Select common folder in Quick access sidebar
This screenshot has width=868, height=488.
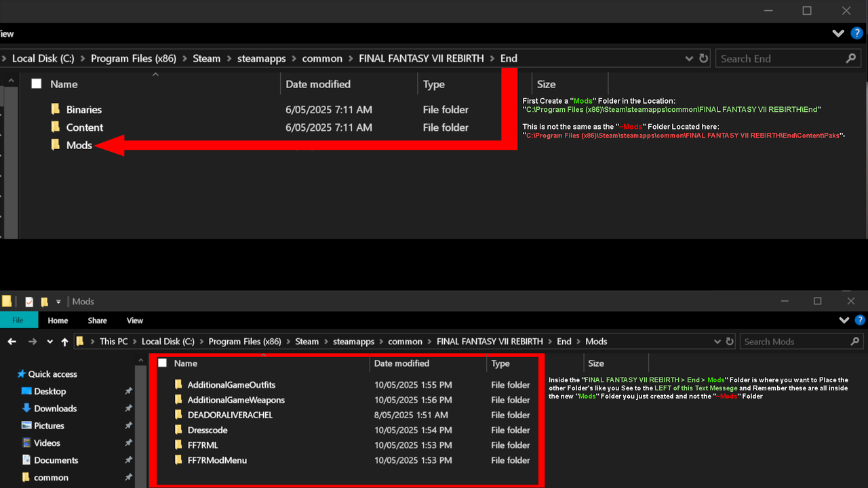tap(51, 477)
